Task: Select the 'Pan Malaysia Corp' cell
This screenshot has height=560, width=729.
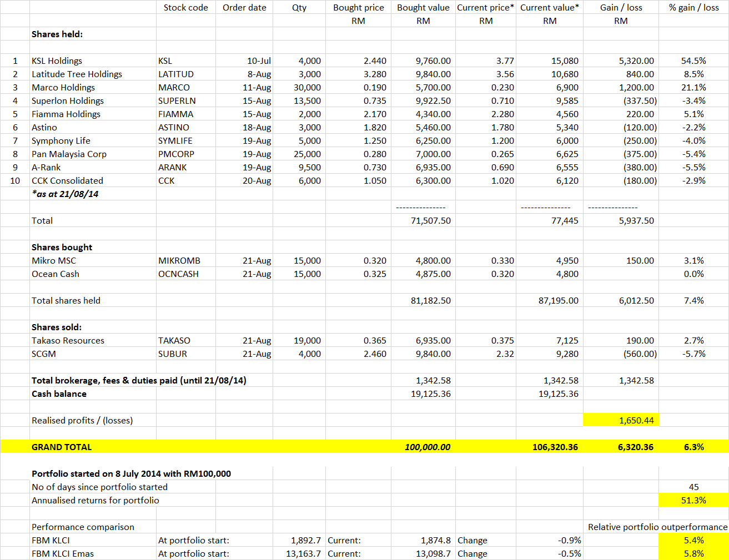Action: pyautogui.click(x=93, y=154)
